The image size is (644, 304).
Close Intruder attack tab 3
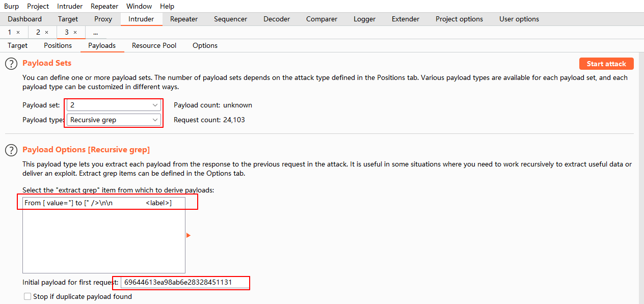[75, 32]
